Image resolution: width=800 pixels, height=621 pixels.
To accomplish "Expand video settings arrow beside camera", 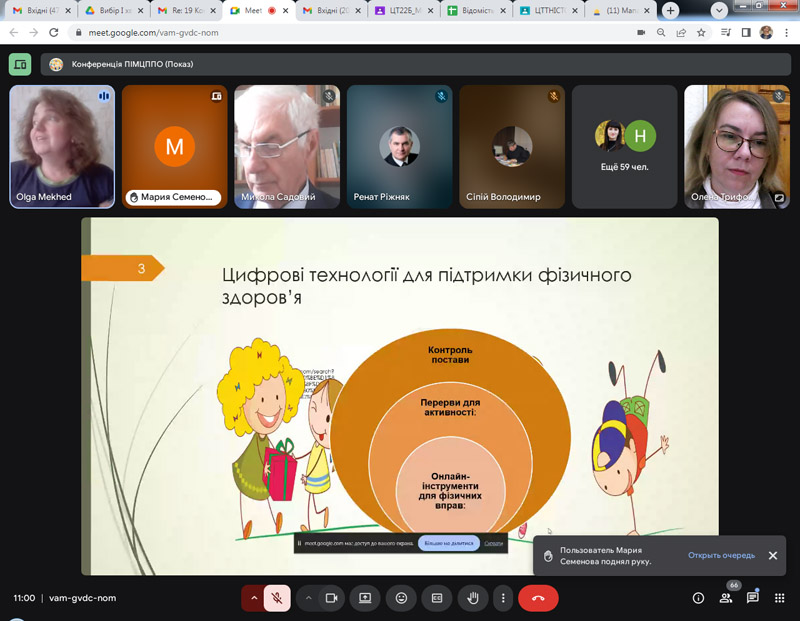I will [x=308, y=598].
